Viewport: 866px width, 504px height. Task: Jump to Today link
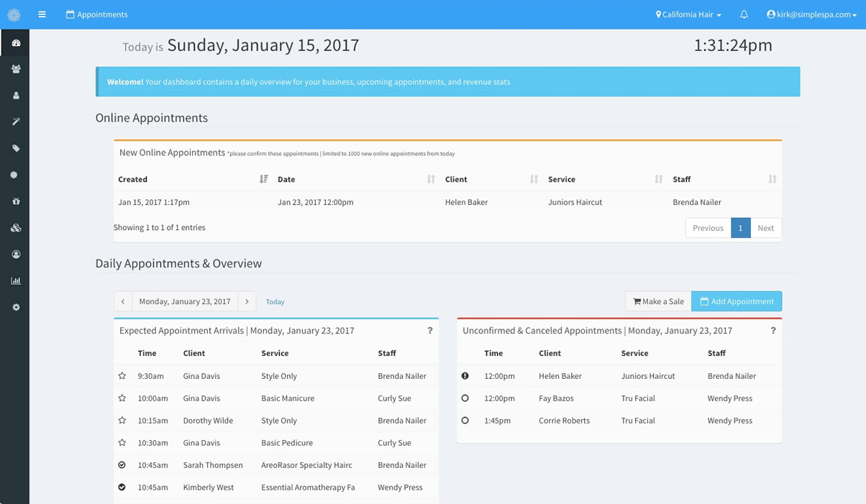coord(275,302)
